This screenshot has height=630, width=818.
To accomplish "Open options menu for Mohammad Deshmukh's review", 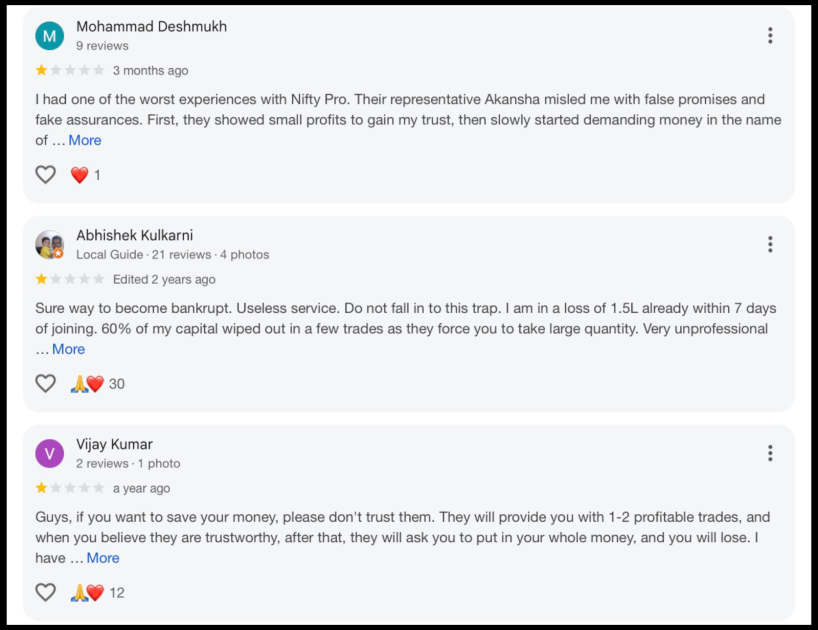I will coord(770,36).
